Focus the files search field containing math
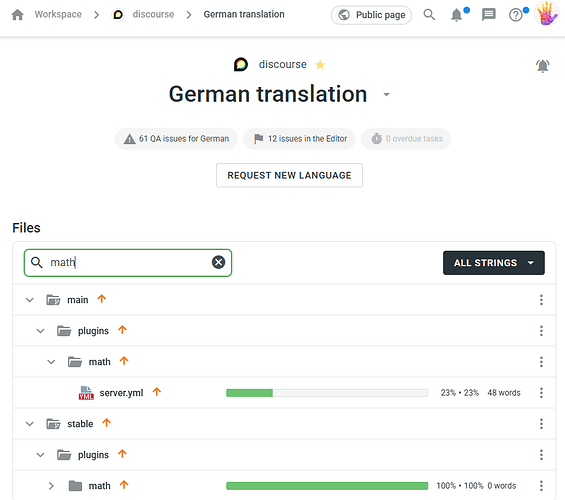 (128, 263)
